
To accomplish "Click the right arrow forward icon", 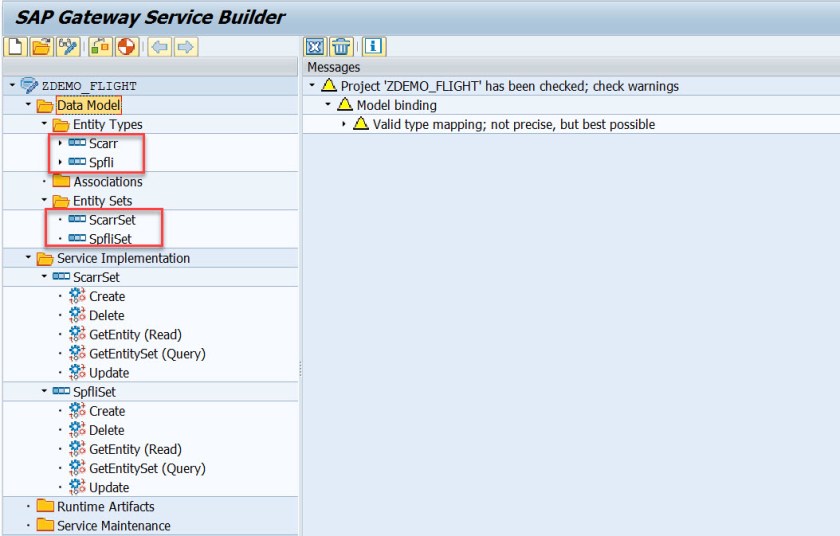I will coord(185,47).
